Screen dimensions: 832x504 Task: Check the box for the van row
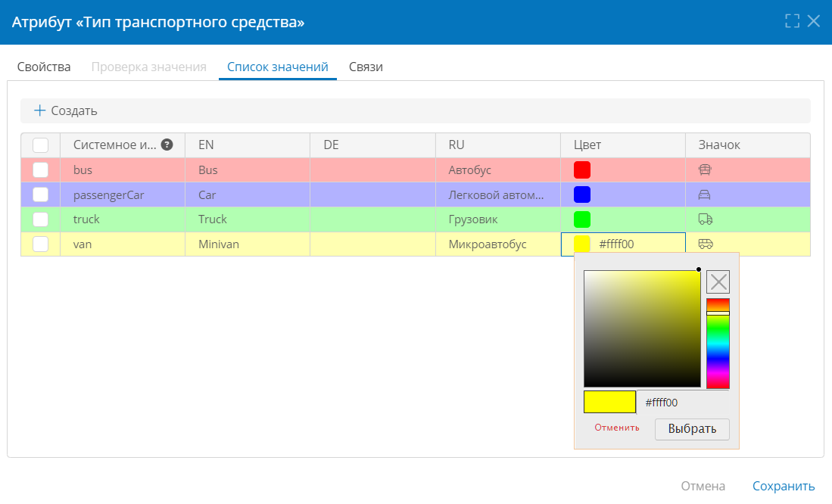40,244
